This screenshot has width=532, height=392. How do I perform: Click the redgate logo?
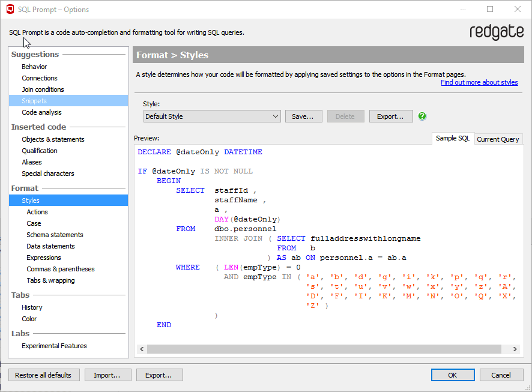tap(497, 31)
